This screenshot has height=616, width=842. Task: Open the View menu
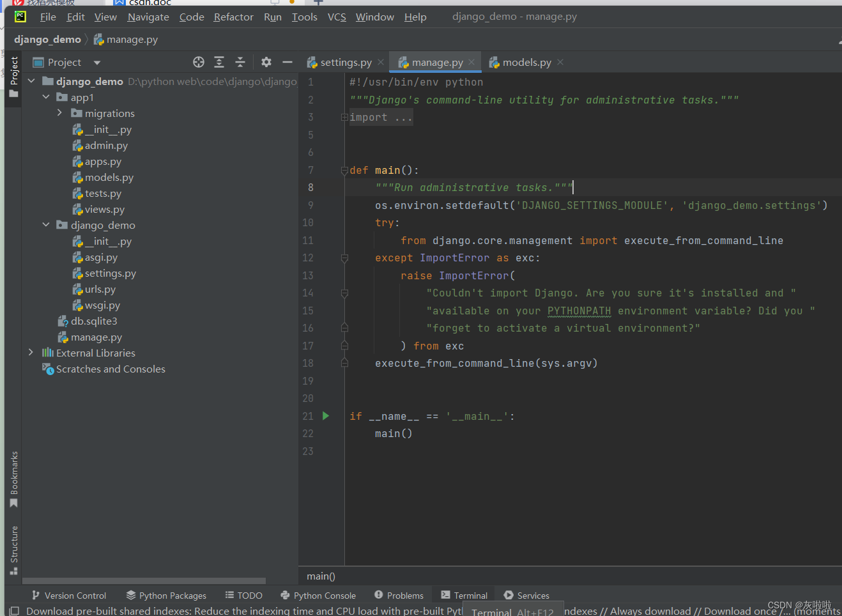pos(105,17)
